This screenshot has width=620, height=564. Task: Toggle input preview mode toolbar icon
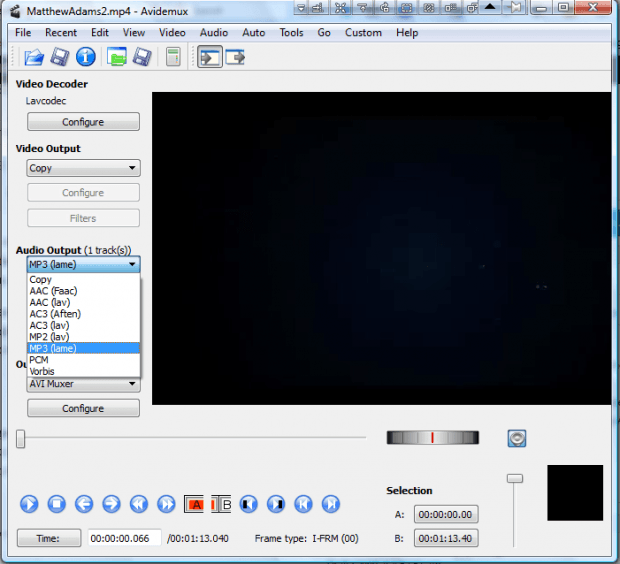210,57
